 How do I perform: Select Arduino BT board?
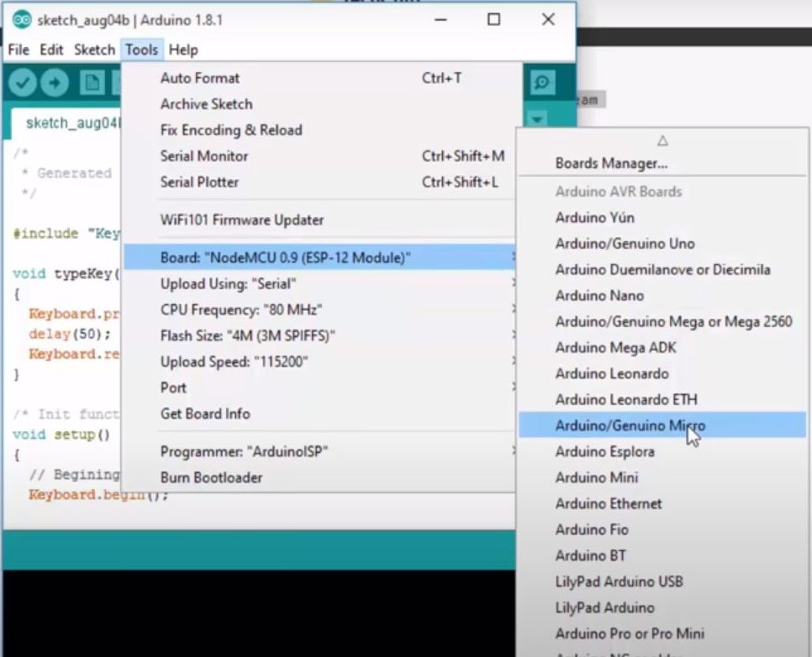[662, 555]
